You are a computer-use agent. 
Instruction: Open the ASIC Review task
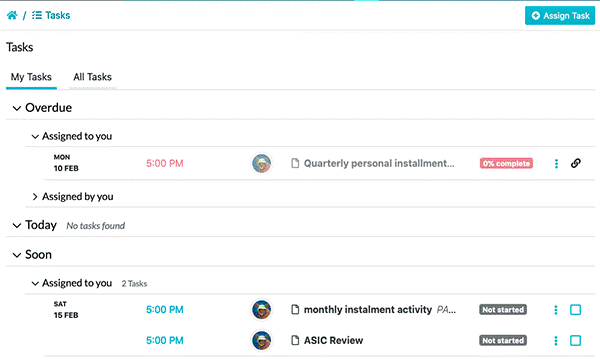[333, 341]
